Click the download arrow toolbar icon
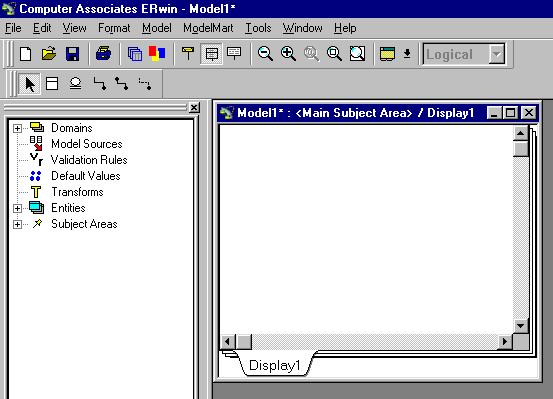Viewport: 553px width, 399px height. pos(407,54)
